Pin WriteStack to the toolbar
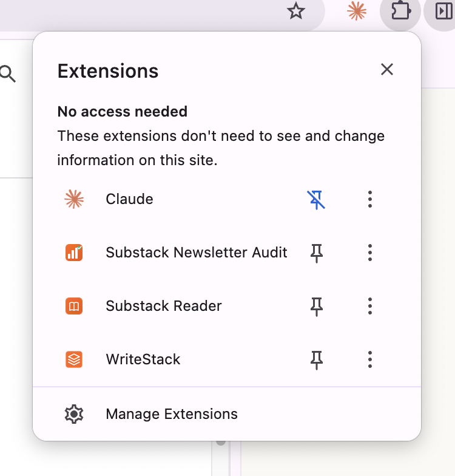455x476 pixels. [317, 359]
